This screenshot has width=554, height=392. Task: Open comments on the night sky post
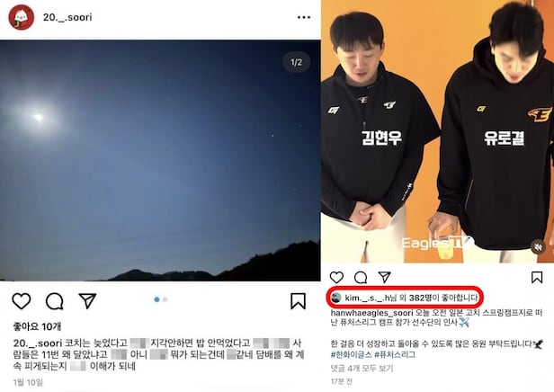point(54,301)
